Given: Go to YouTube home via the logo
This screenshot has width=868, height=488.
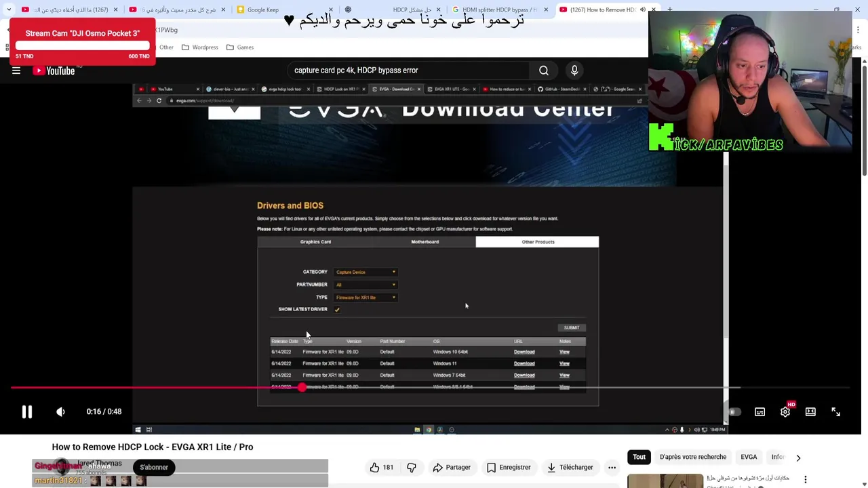Looking at the screenshot, I should point(54,70).
